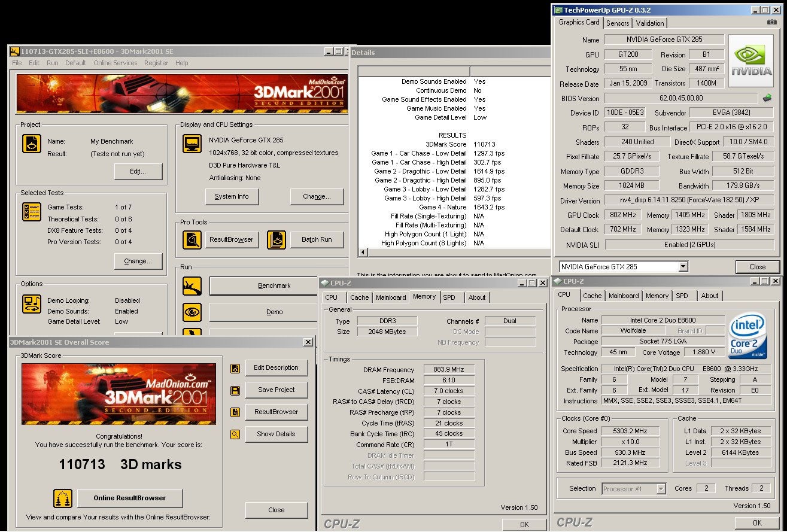Click the small ResultBrowser icon in the Overall Score window
787x532 pixels.
235,412
